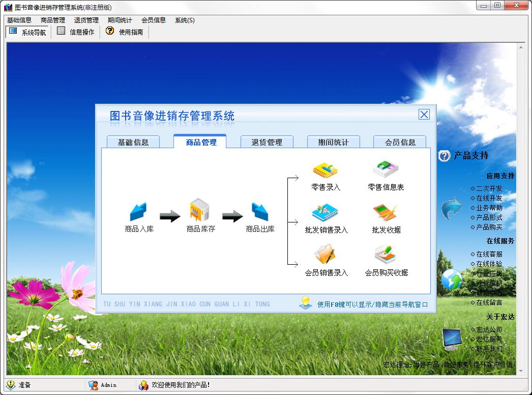The width and height of the screenshot is (532, 395).
Task: Open the 商品出库 blue arrow icon
Action: pyautogui.click(x=260, y=212)
